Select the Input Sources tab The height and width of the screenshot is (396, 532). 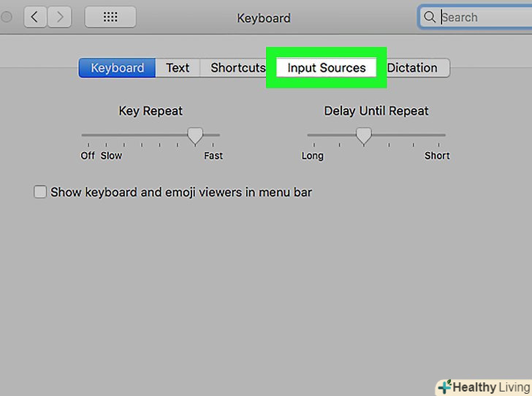tap(326, 68)
